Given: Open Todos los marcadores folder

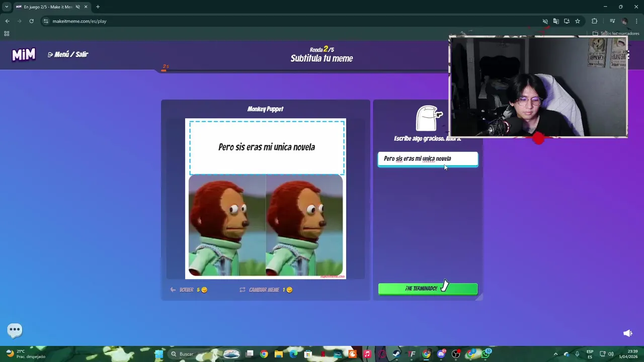Looking at the screenshot, I should click(x=616, y=34).
